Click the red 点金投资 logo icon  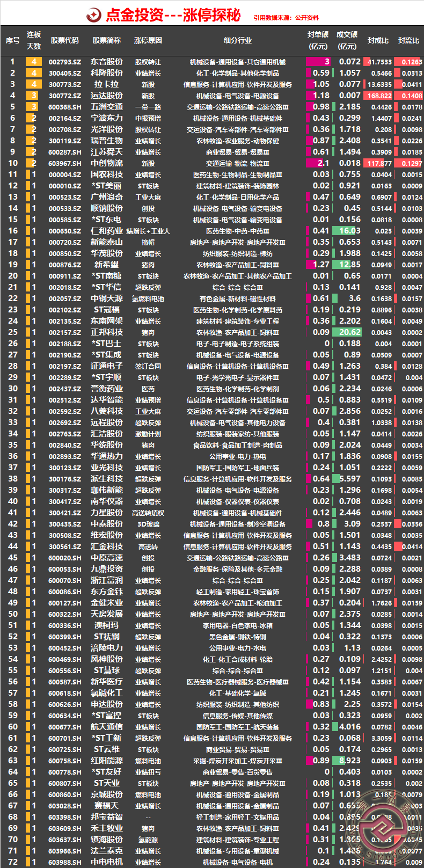click(x=93, y=15)
